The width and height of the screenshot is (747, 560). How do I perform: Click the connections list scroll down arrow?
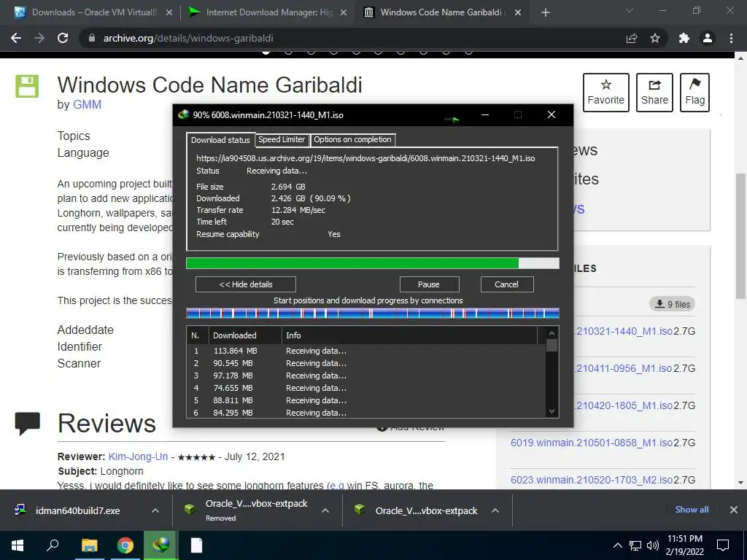[551, 411]
